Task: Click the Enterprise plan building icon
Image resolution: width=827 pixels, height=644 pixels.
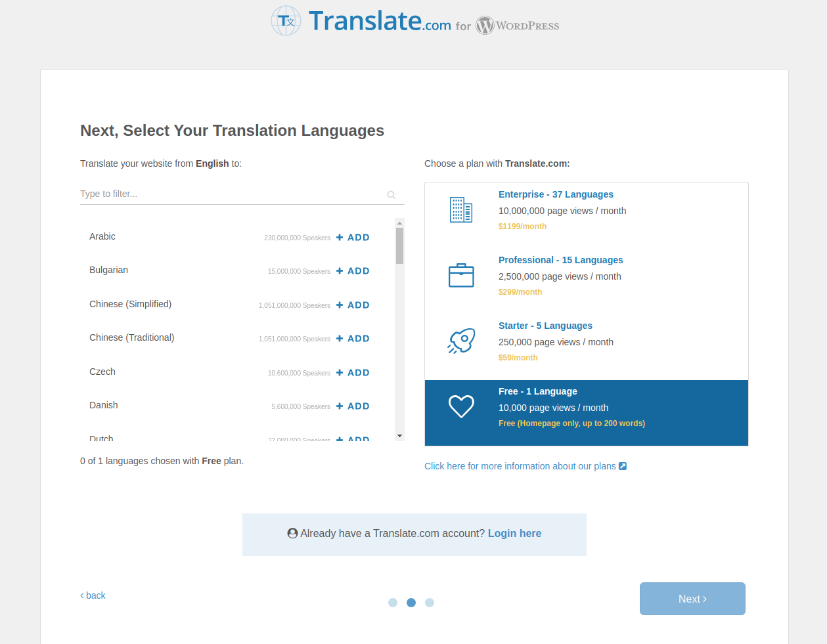Action: [461, 210]
